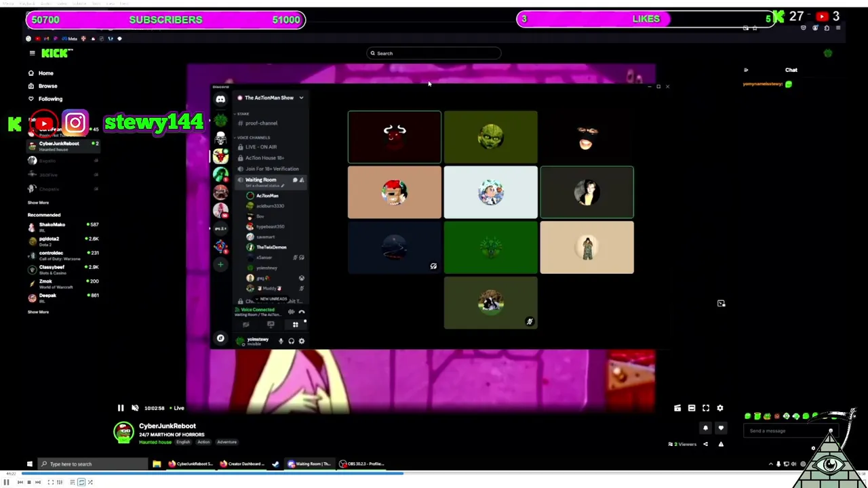Select the green ogre avatar video tile

pyautogui.click(x=490, y=138)
